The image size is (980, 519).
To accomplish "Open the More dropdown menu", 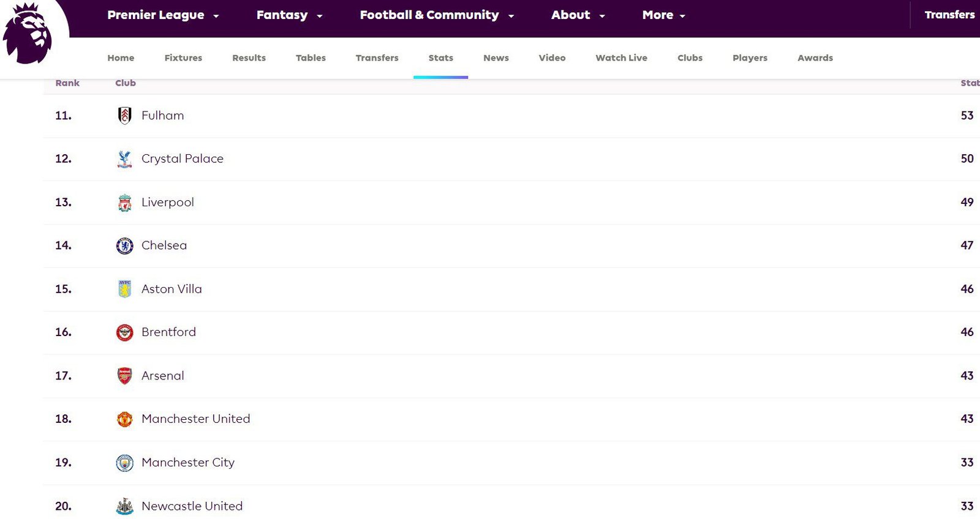I will click(x=663, y=15).
